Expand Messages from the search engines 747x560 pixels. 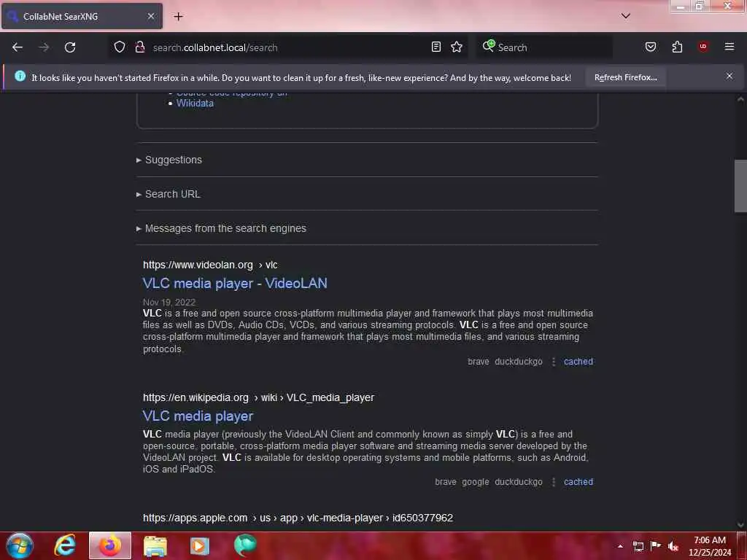(x=222, y=228)
